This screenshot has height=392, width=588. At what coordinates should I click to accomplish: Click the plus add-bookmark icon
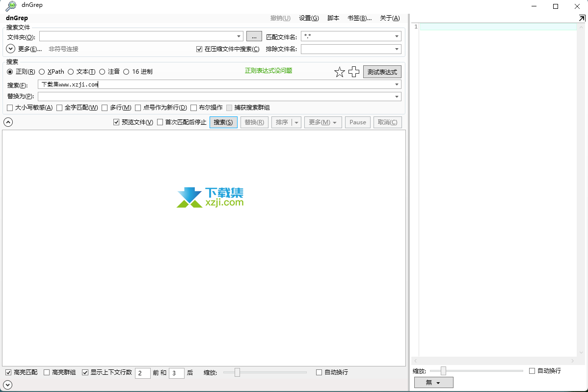pyautogui.click(x=353, y=72)
